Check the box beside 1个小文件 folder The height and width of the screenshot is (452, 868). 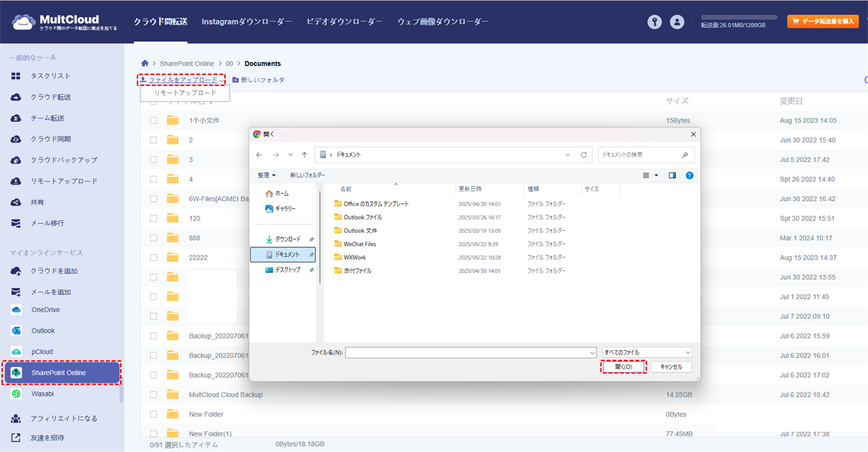coord(153,121)
